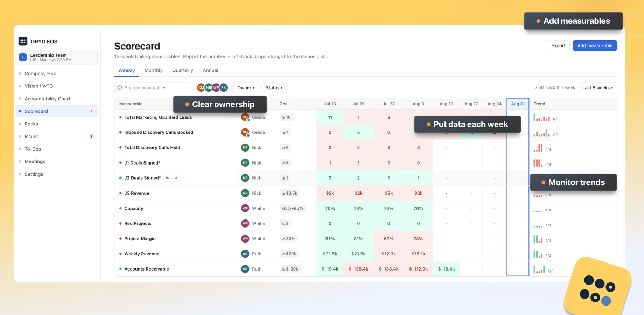Click the magnifier icon in search measurables
Image resolution: width=644 pixels, height=315 pixels.
[120, 87]
